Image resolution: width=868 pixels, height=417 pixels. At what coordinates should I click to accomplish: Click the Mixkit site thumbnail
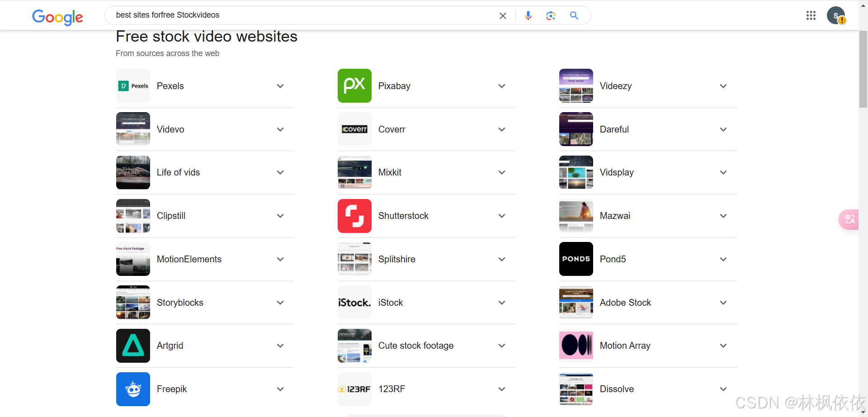coord(354,172)
